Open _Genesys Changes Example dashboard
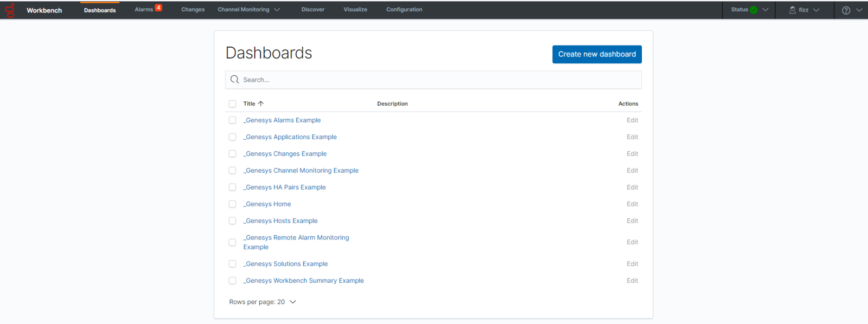Screen dimensions: 868x324 (x=285, y=154)
